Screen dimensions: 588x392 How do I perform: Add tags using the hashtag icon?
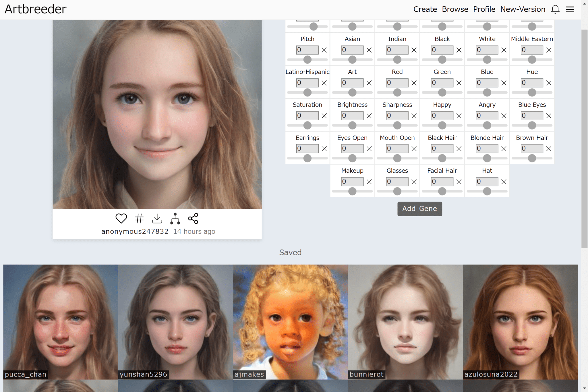139,219
